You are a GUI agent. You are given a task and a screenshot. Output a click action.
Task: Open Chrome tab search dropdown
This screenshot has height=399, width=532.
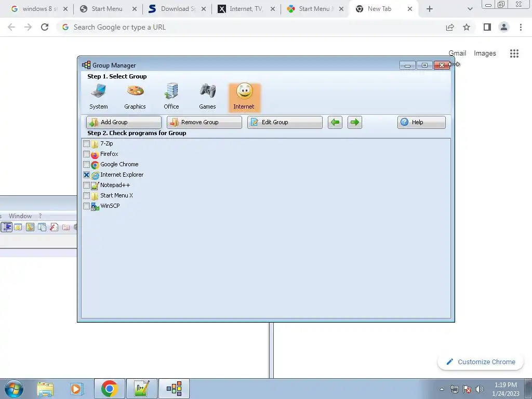click(470, 9)
